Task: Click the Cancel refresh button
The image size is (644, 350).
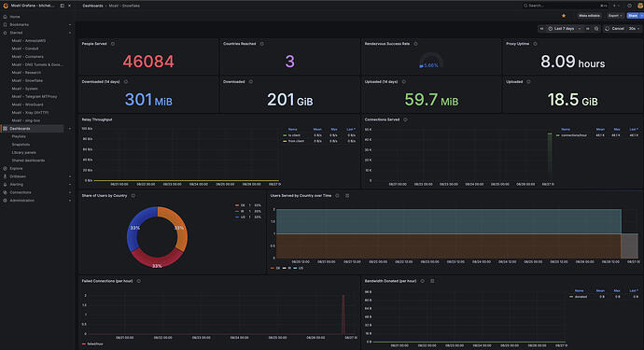Action: coord(615,29)
